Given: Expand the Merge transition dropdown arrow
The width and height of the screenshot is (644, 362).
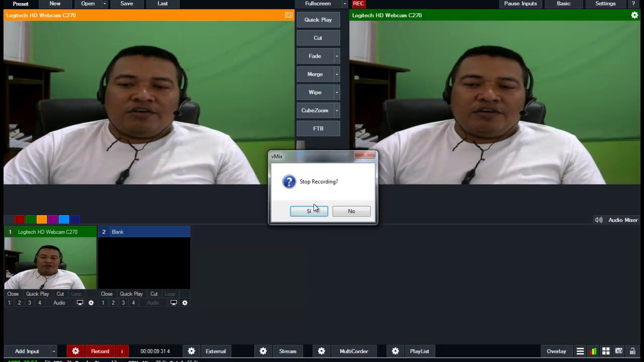Looking at the screenshot, I should click(x=337, y=74).
